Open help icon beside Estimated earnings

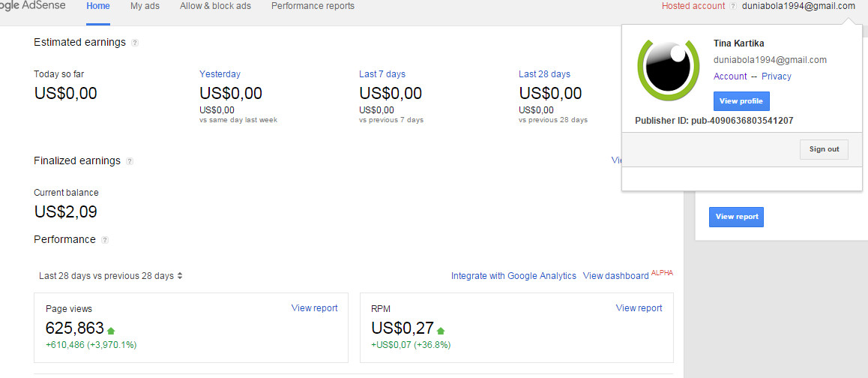click(135, 43)
